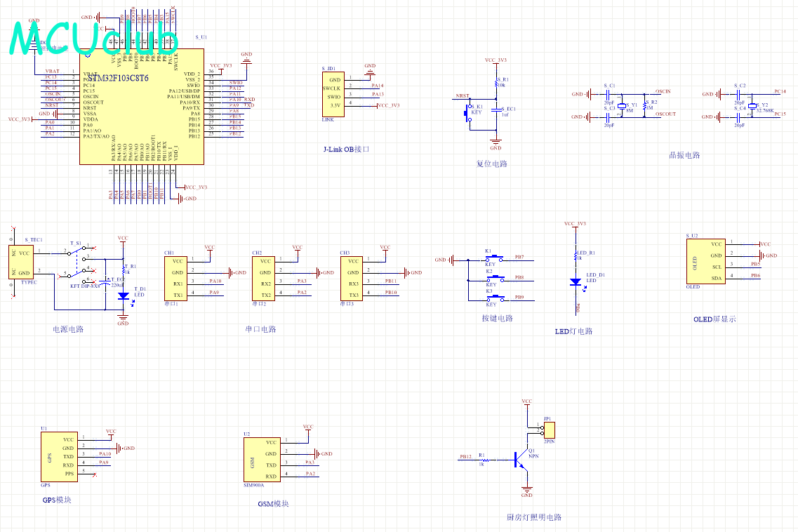The image size is (798, 532).
Task: Click the PB6 net label on OLED SDA
Action: (756, 275)
